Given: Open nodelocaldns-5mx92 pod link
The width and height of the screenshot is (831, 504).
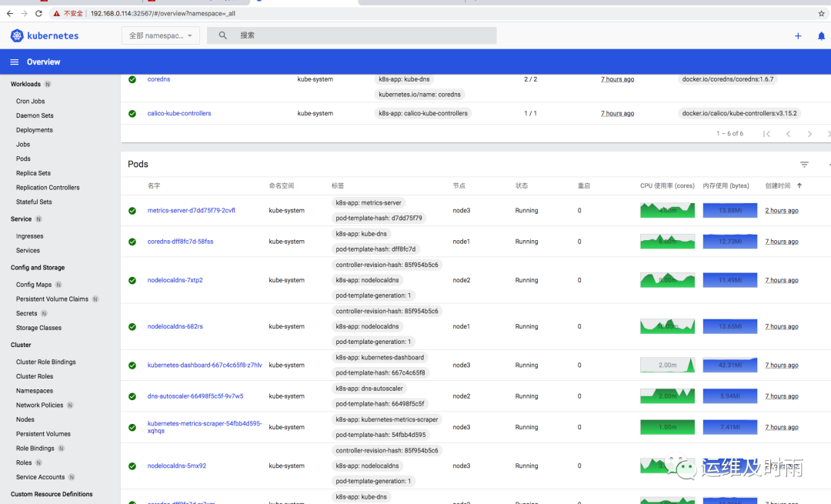Looking at the screenshot, I should (176, 466).
